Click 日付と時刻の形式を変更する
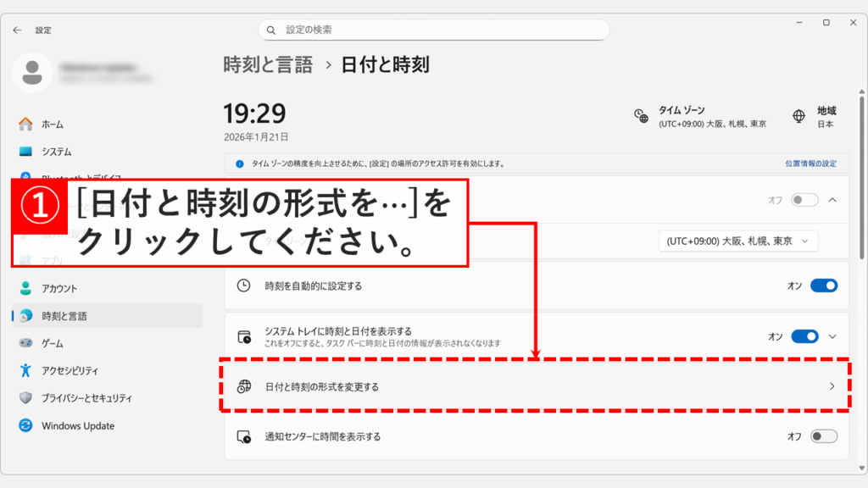This screenshot has width=868, height=488. point(534,386)
